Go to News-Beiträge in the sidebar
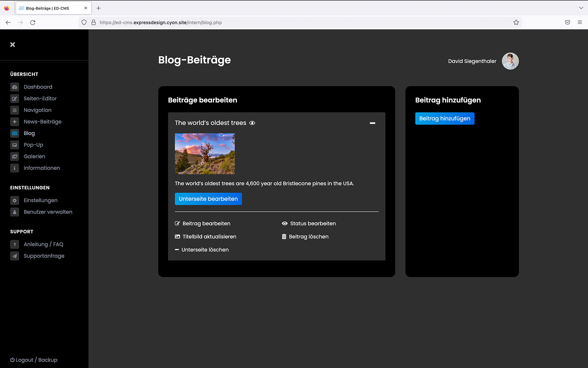 (x=42, y=122)
